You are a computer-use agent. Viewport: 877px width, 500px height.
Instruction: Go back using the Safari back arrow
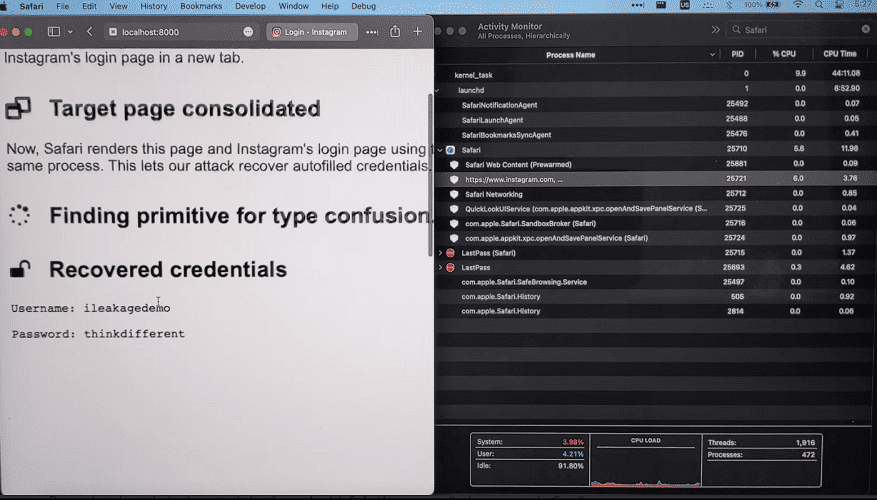(x=89, y=32)
